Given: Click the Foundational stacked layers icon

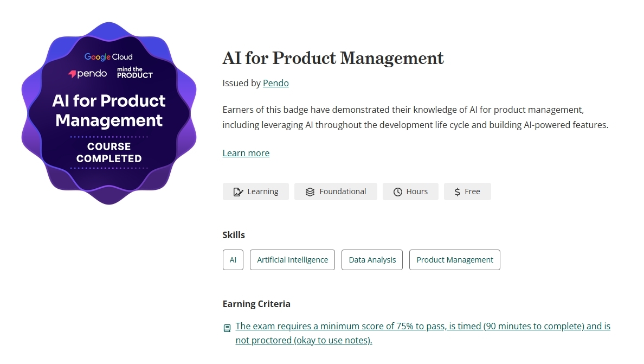Looking at the screenshot, I should click(x=310, y=192).
